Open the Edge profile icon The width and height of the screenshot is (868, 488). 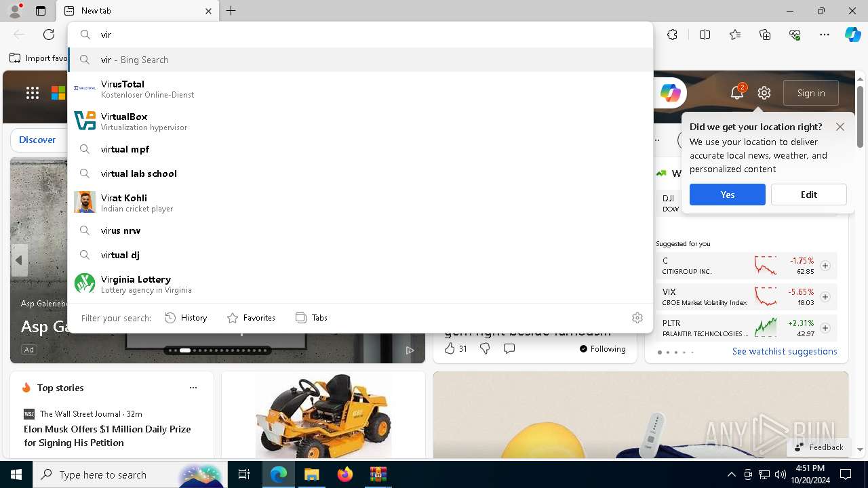pyautogui.click(x=15, y=10)
